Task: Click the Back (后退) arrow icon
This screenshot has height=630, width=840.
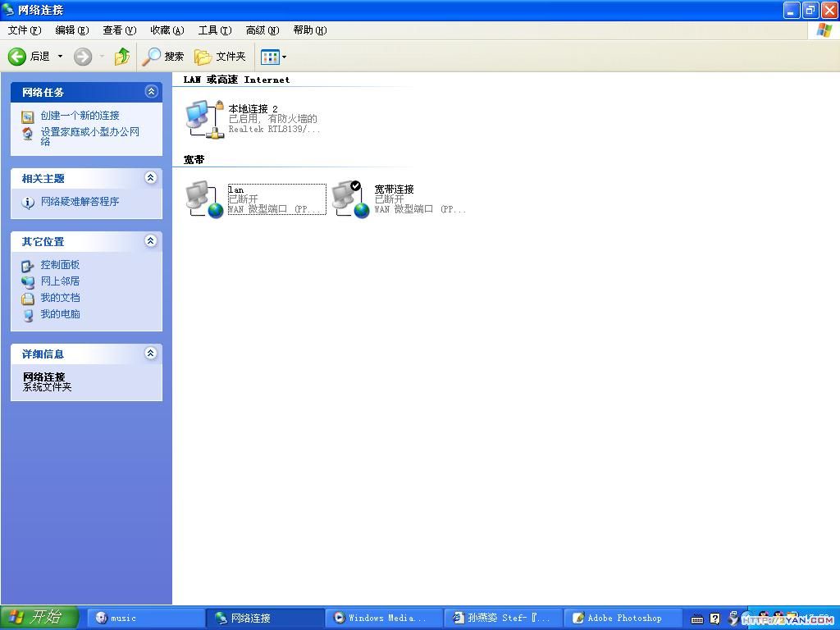Action: pos(17,57)
